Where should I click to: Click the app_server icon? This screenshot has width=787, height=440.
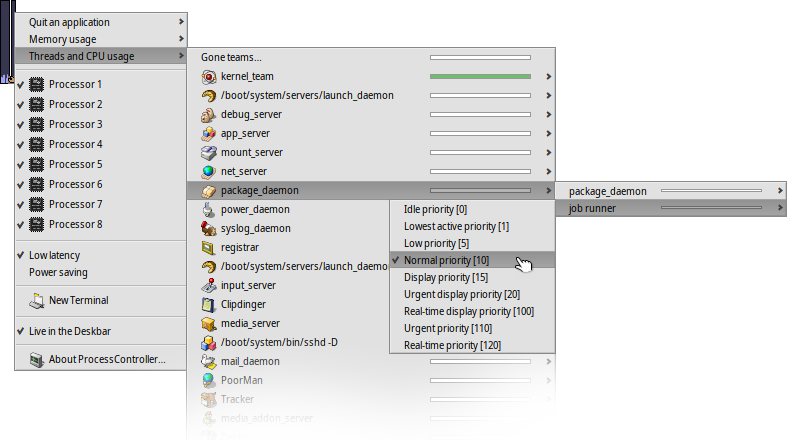click(x=208, y=134)
